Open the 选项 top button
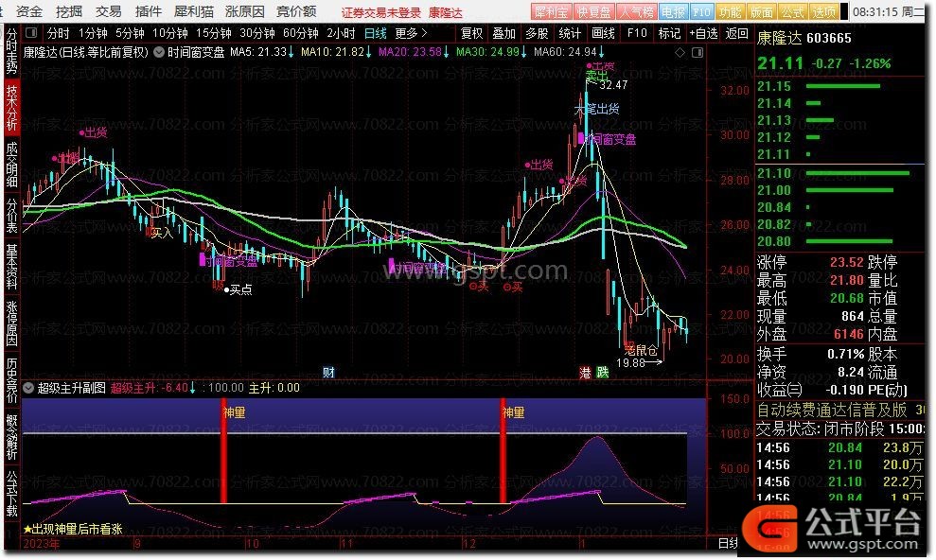Image resolution: width=936 pixels, height=560 pixels. coord(823,12)
